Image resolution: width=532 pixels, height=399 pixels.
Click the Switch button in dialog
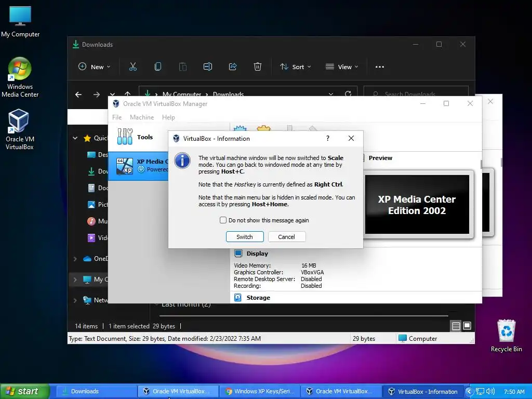tap(245, 237)
